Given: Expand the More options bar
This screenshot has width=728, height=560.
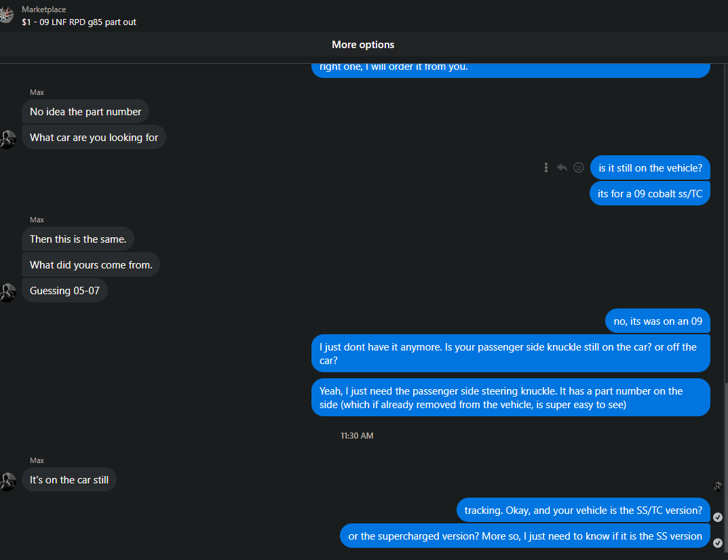Looking at the screenshot, I should point(363,45).
